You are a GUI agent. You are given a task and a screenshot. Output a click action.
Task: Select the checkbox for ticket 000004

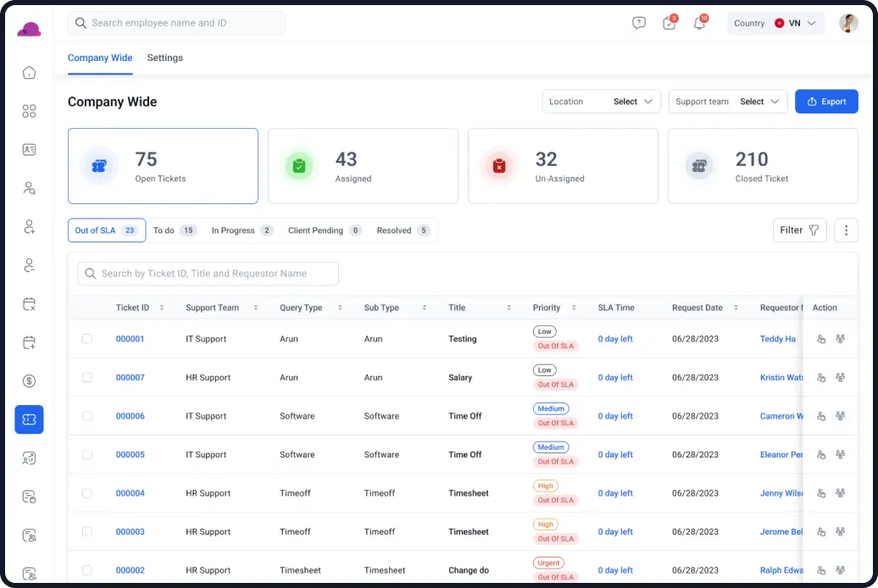coord(86,493)
